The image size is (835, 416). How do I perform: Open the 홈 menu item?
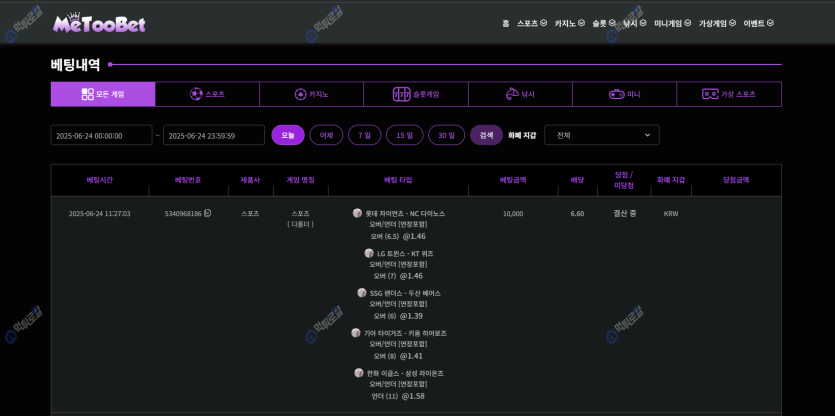[x=505, y=23]
